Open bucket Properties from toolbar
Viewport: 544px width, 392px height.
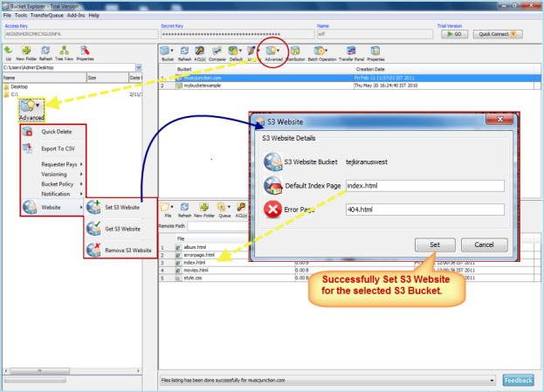point(375,54)
